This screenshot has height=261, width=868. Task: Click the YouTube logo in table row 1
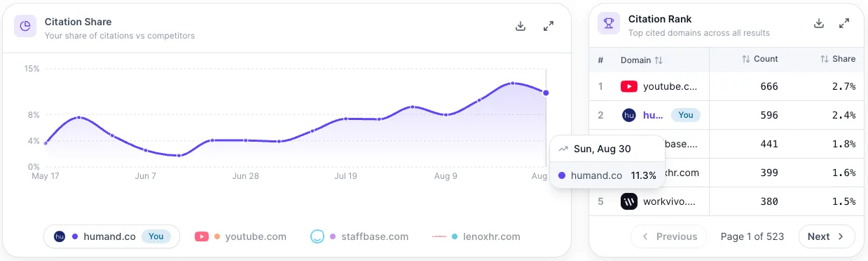[x=628, y=86]
